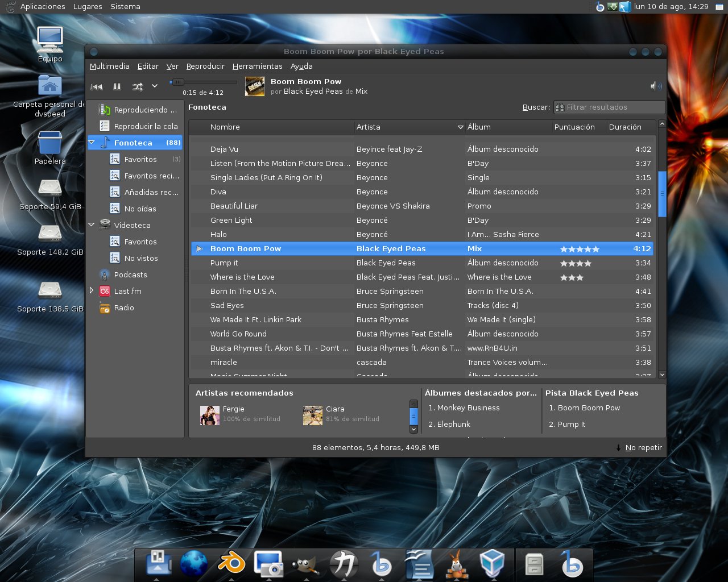The image size is (728, 582).
Task: Open the Elephunk album link
Action: [x=454, y=425]
